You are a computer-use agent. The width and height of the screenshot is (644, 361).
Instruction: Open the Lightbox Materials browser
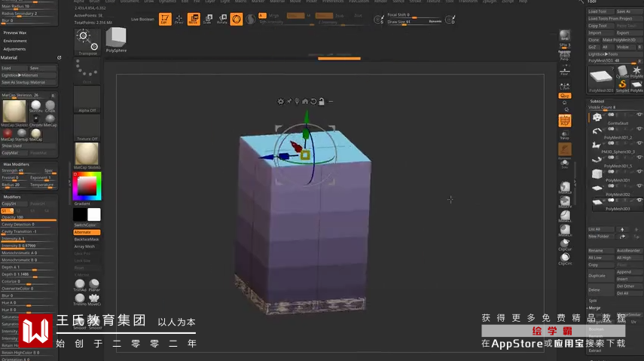pos(29,75)
